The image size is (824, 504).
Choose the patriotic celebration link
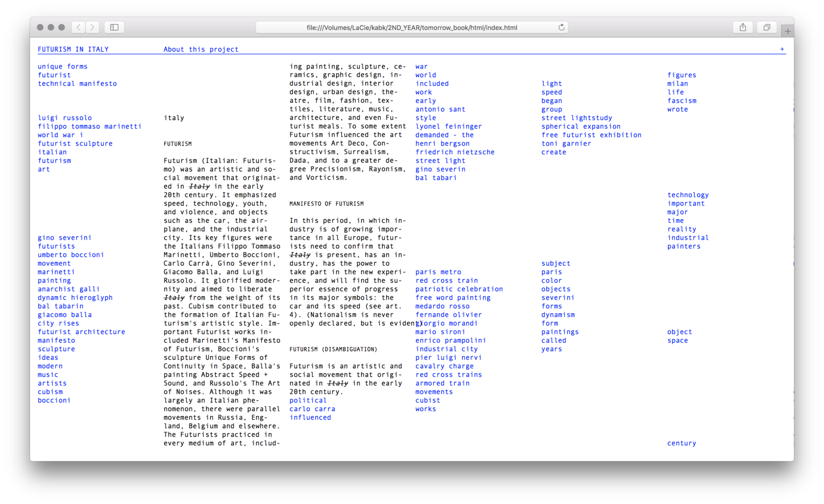click(459, 289)
